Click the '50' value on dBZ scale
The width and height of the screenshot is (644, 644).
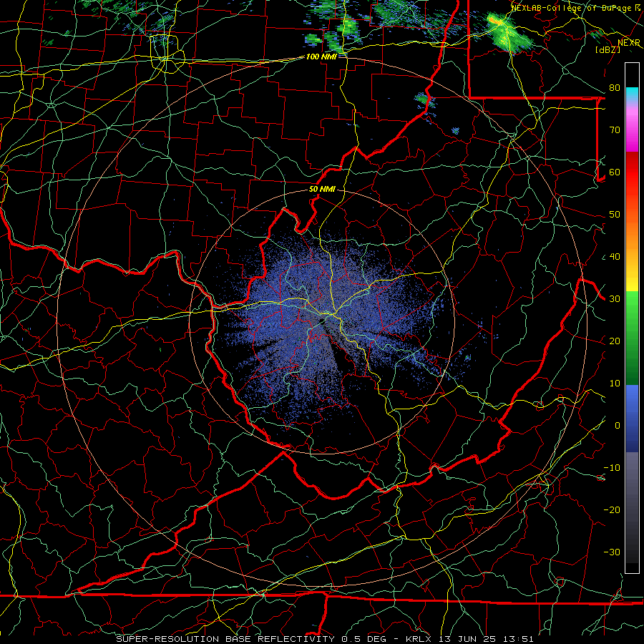pyautogui.click(x=615, y=215)
